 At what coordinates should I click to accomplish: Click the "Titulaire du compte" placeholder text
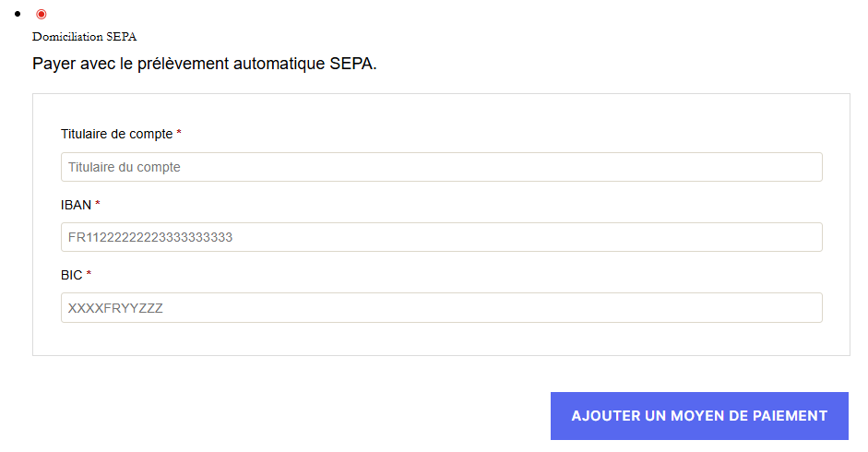point(124,167)
